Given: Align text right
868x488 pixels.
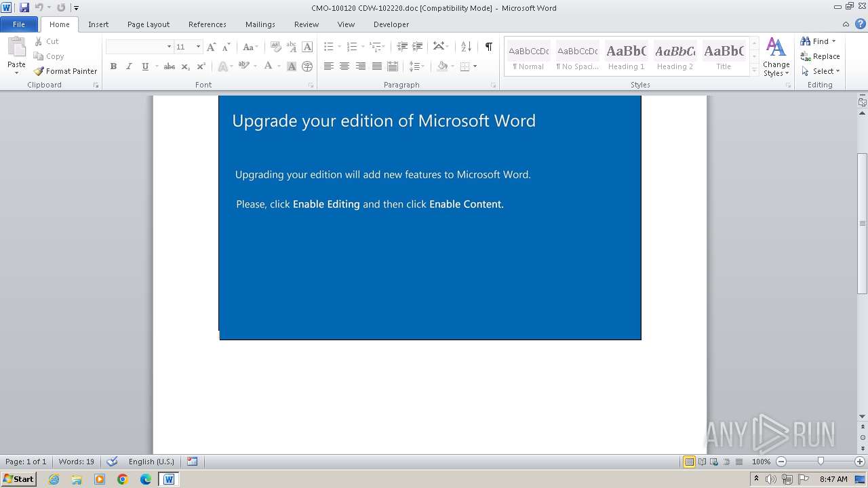Looking at the screenshot, I should tap(361, 66).
